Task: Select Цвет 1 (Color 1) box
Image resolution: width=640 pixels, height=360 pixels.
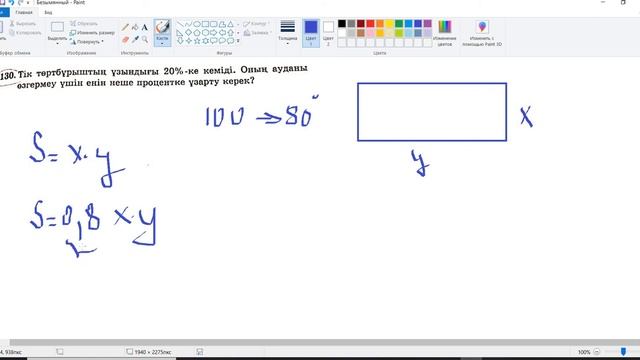Action: pos(311,33)
